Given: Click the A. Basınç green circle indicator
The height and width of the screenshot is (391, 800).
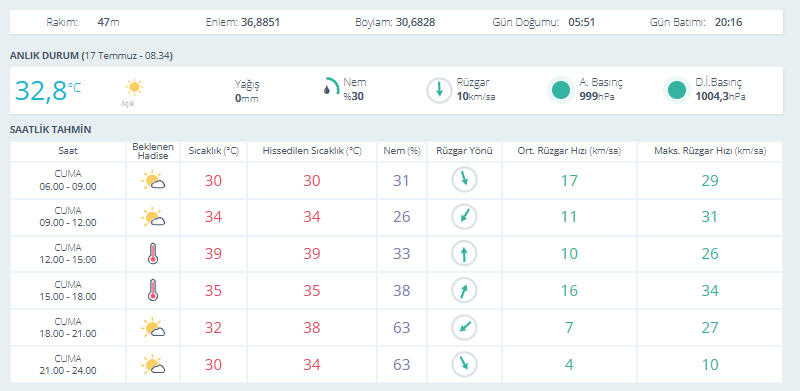Looking at the screenshot, I should pyautogui.click(x=561, y=90).
